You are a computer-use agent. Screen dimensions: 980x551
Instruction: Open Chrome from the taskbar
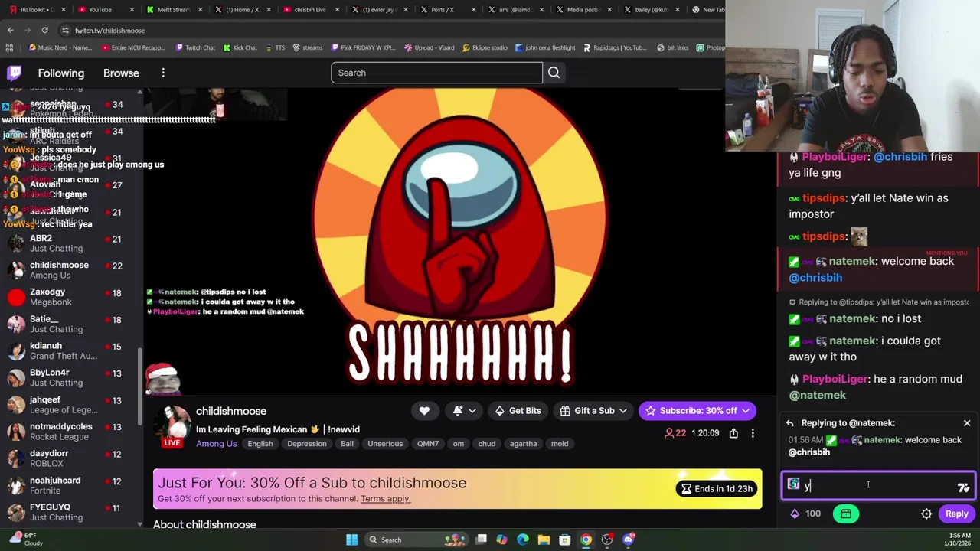pyautogui.click(x=586, y=540)
